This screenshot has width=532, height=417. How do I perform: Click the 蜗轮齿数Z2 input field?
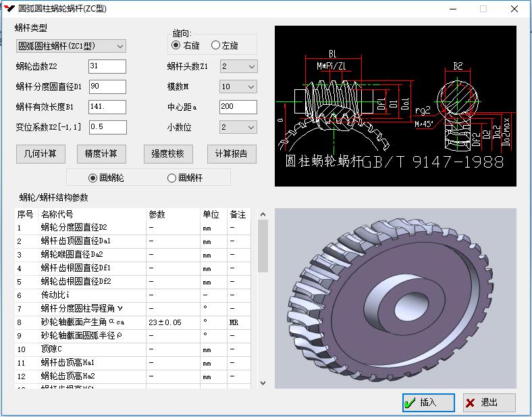point(107,66)
